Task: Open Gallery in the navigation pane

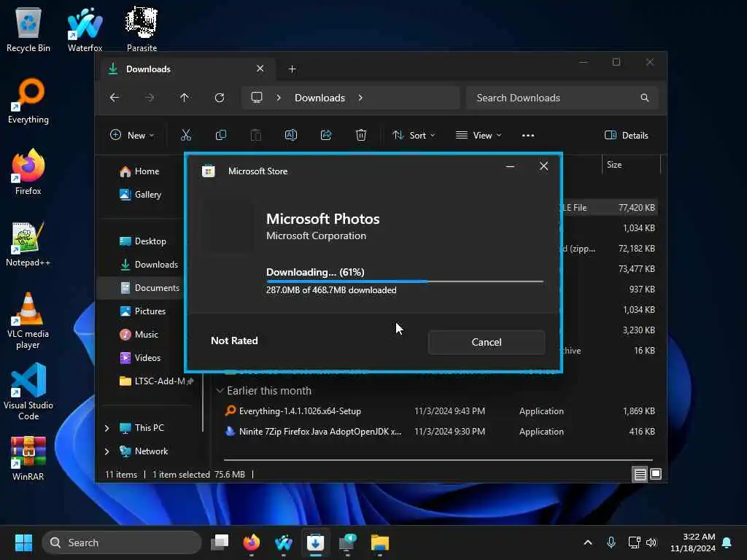Action: click(141, 194)
